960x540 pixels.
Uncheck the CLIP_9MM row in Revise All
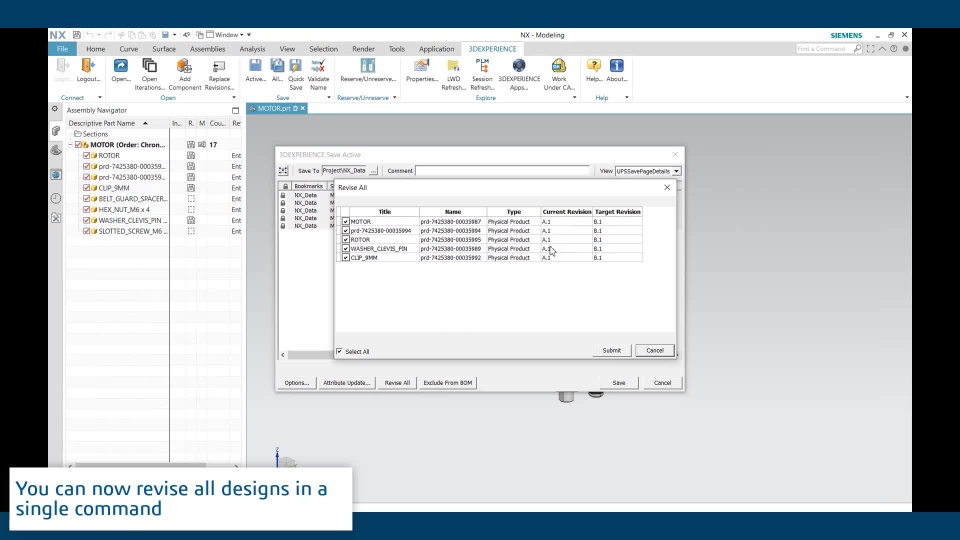pos(346,258)
